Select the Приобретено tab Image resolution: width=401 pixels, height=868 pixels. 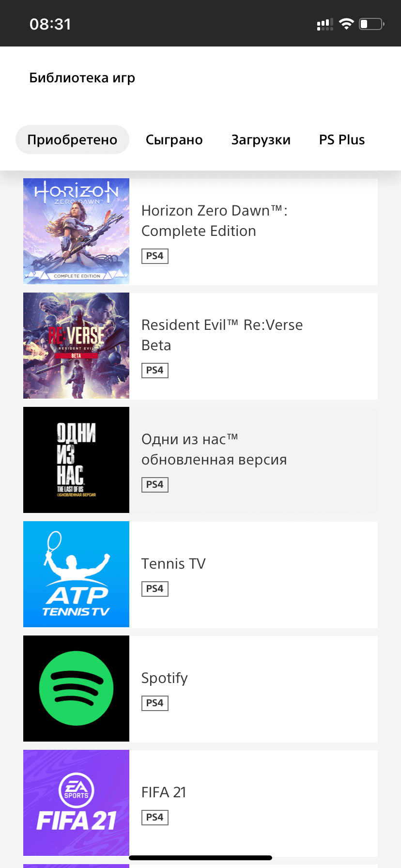72,139
